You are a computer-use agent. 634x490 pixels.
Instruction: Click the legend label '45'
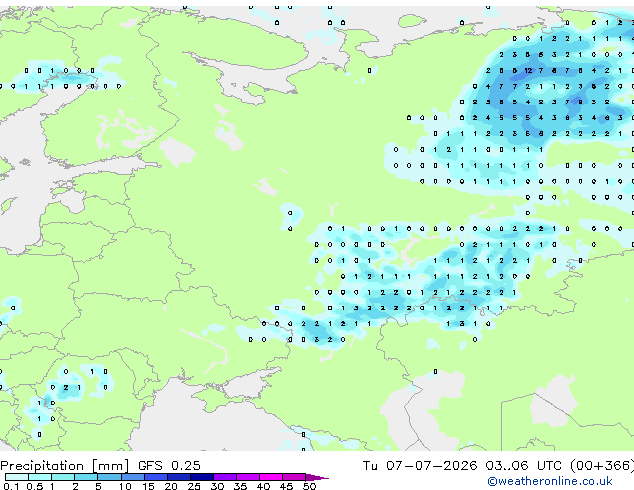click(286, 486)
